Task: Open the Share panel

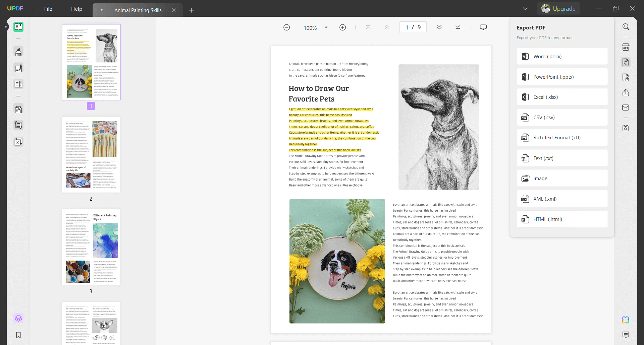Action: click(626, 93)
